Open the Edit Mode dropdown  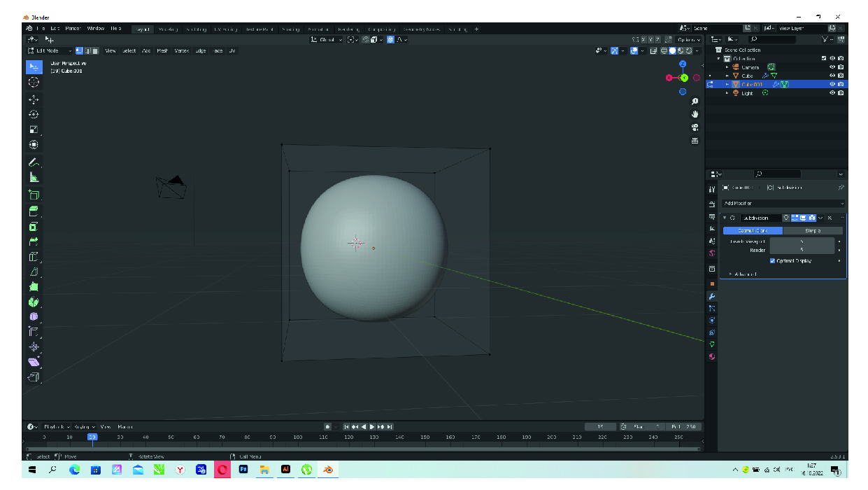tap(50, 51)
